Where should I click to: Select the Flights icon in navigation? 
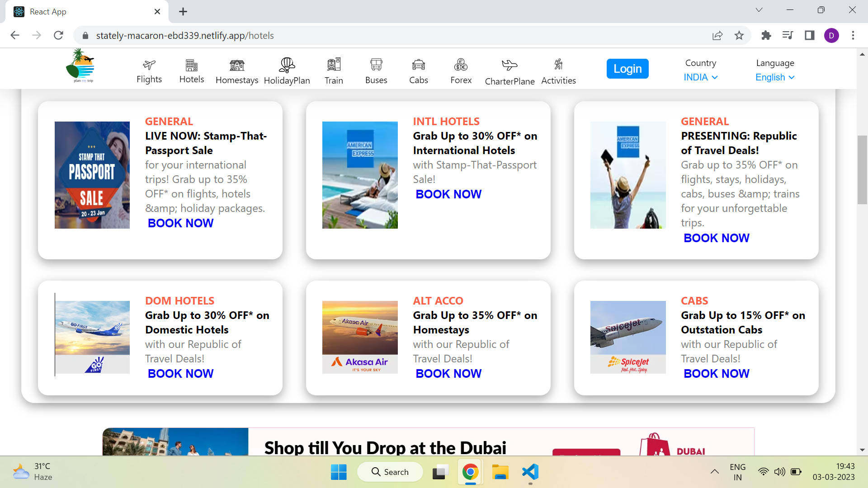(149, 65)
